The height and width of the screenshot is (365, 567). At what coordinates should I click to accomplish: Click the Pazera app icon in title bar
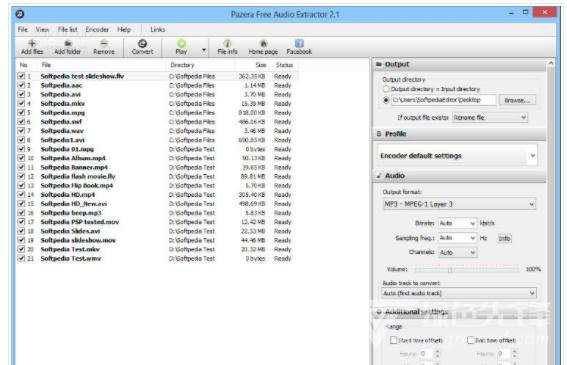coord(20,14)
